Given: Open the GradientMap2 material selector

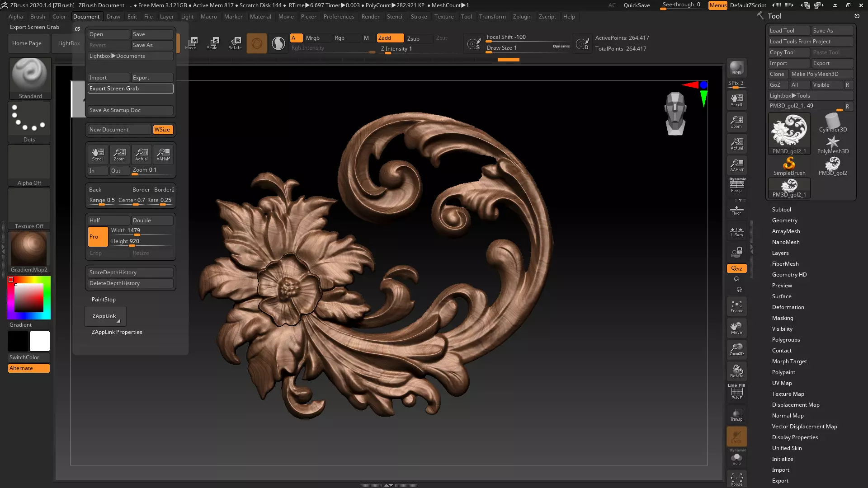Looking at the screenshot, I should [29, 252].
